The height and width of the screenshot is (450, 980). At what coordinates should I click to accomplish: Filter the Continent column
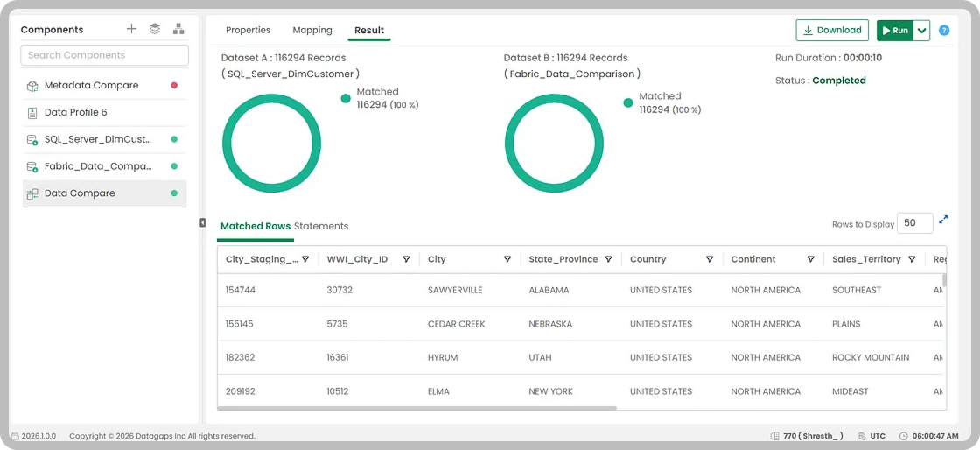point(810,259)
